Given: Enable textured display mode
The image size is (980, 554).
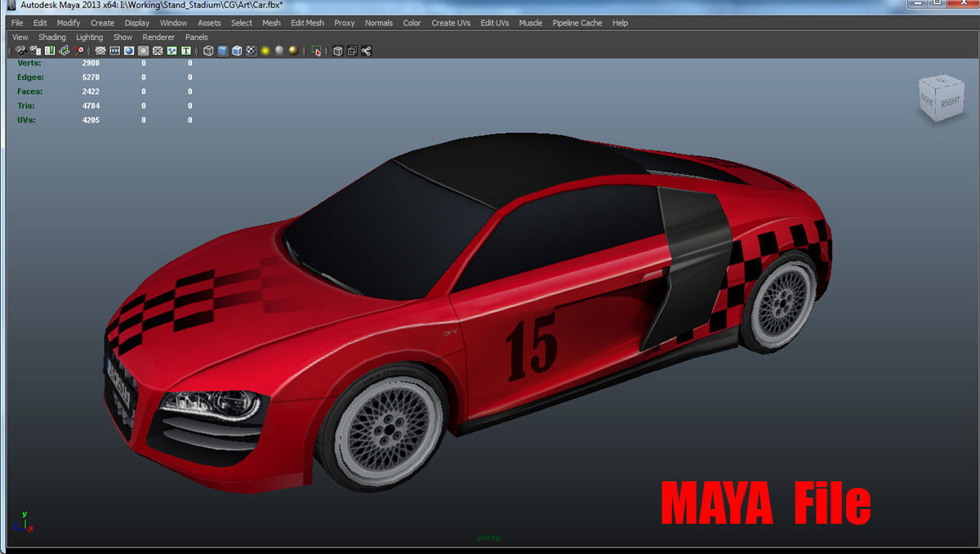Looking at the screenshot, I should tap(251, 50).
